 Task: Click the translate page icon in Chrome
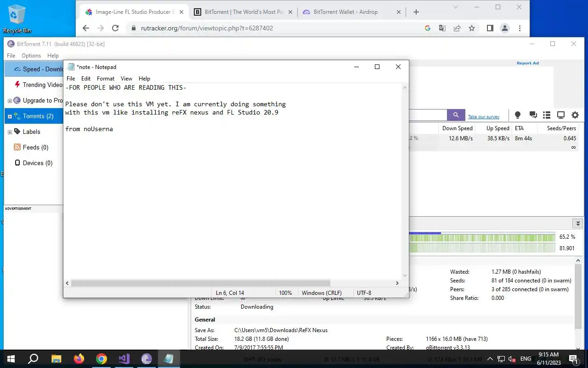(x=442, y=28)
